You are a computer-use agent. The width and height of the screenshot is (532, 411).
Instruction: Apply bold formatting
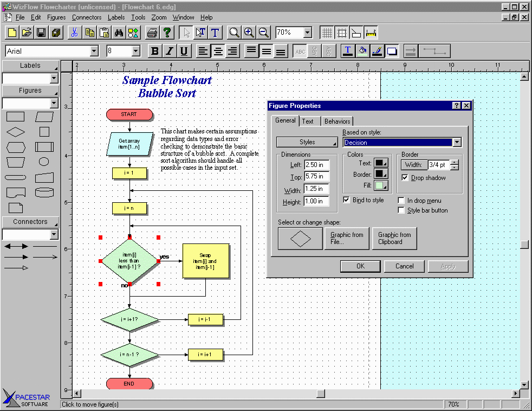pos(155,52)
